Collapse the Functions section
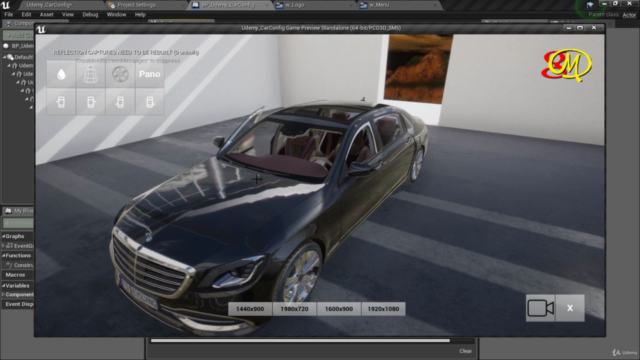Image resolution: width=640 pixels, height=360 pixels. (x=3, y=256)
